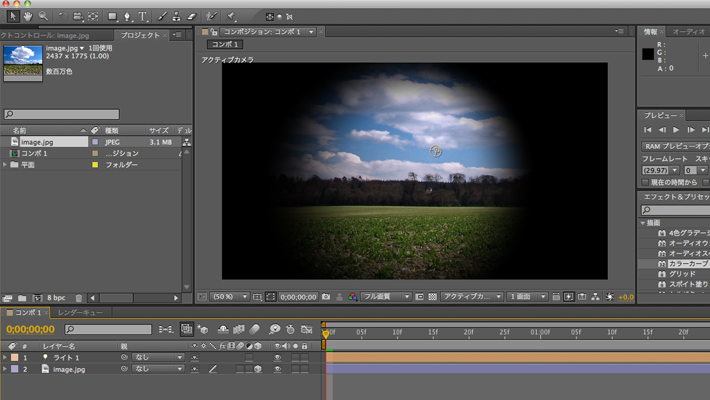This screenshot has width=710, height=400.
Task: Select the Brush tool
Action: [161, 16]
